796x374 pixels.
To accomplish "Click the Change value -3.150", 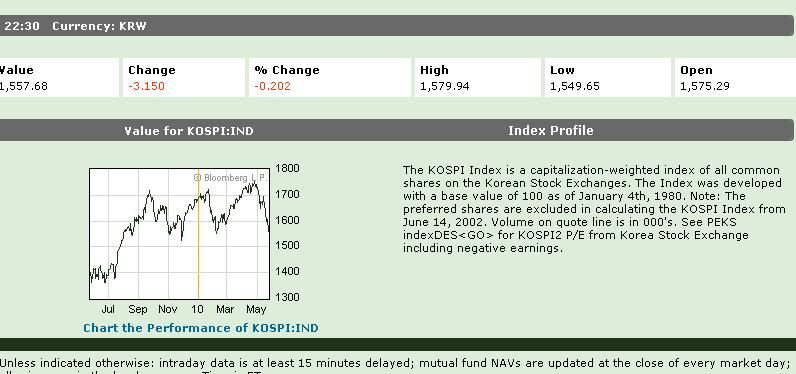I will pos(147,86).
